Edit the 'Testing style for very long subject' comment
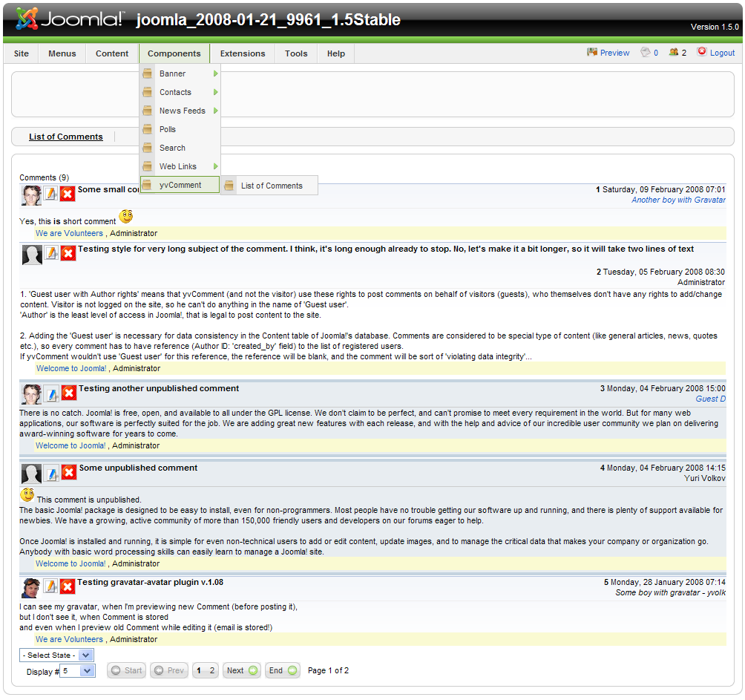This screenshot has width=745, height=700. (51, 253)
